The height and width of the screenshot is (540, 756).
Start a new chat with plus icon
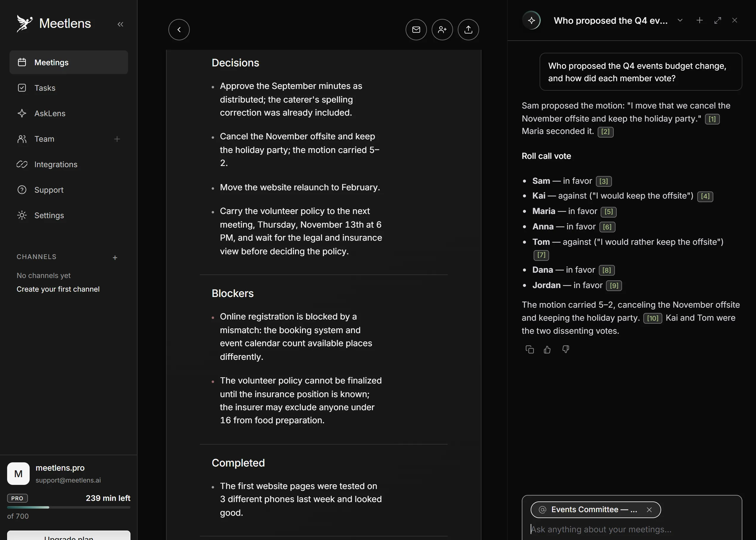coord(699,20)
